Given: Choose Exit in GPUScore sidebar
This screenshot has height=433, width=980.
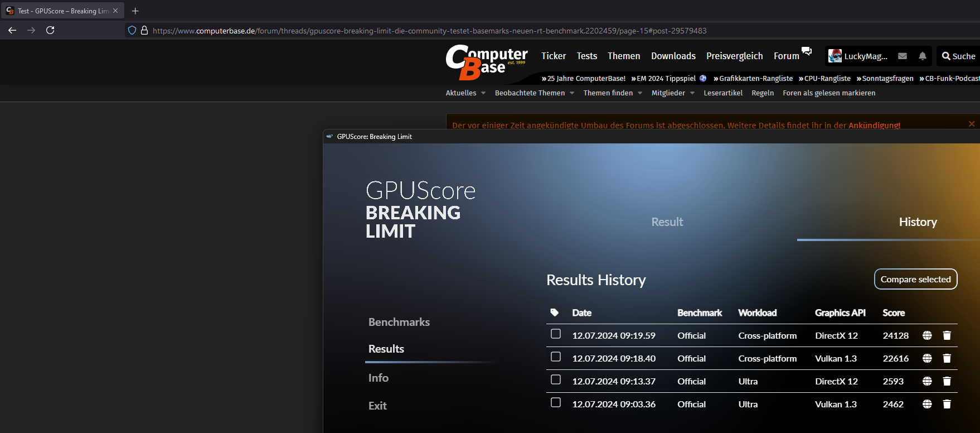Looking at the screenshot, I should tap(377, 406).
